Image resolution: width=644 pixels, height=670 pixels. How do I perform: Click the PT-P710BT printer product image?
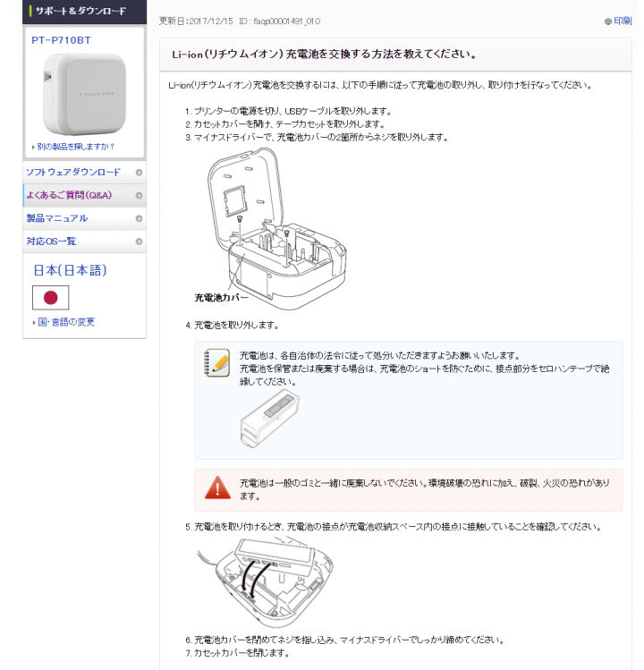pos(85,94)
